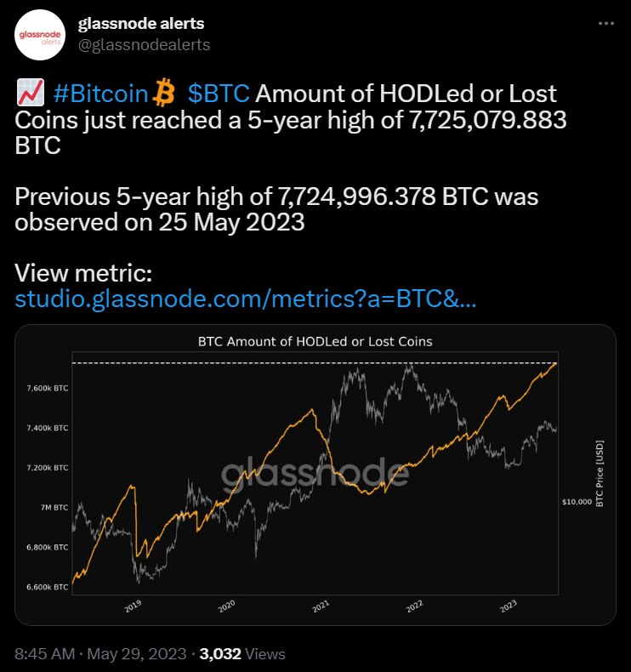Click the 2019 x-axis label
The width and height of the screenshot is (631, 672).
[x=133, y=606]
